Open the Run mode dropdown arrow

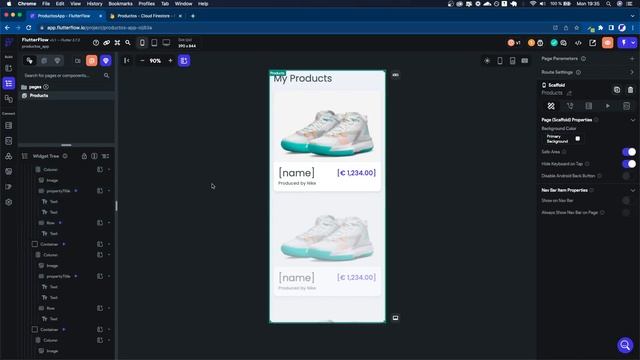pyautogui.click(x=633, y=43)
